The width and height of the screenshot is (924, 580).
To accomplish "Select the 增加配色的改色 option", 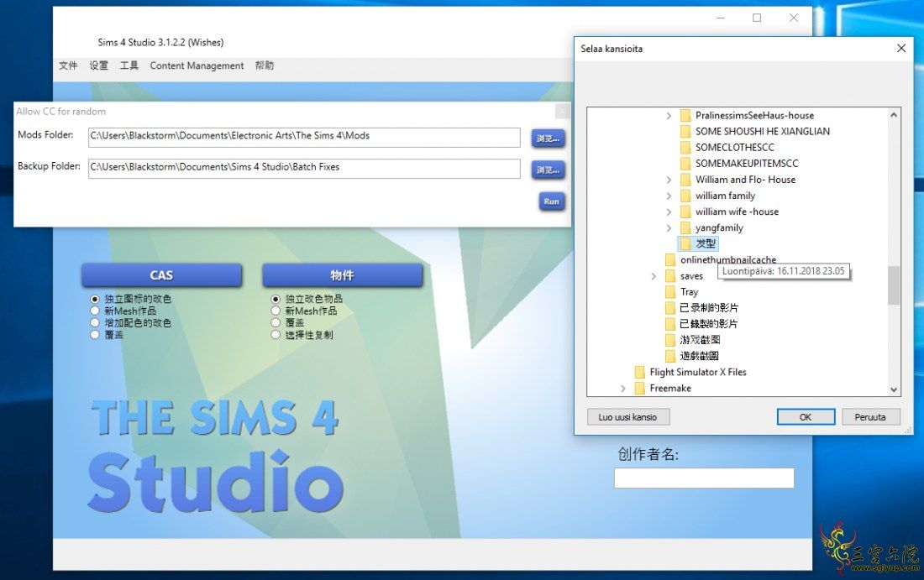I will tap(94, 322).
